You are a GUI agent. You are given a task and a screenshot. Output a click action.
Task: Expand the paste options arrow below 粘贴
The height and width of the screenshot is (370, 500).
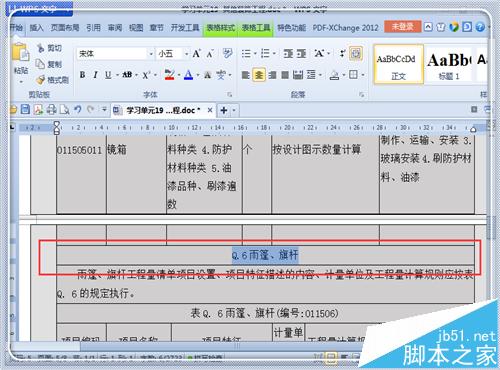[x=21, y=81]
